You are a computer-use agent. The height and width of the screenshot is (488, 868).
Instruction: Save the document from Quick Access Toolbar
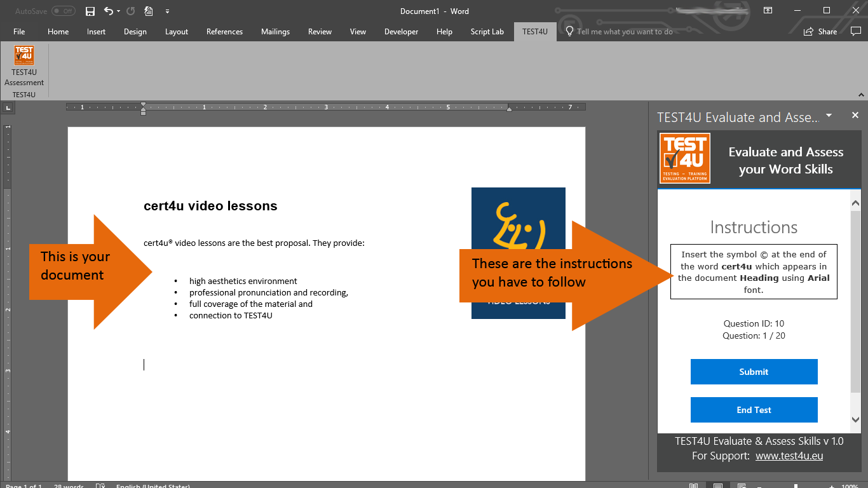click(x=90, y=11)
